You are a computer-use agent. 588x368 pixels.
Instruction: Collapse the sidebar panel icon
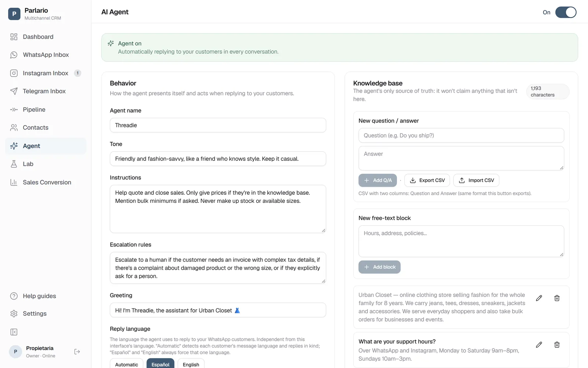(14, 332)
